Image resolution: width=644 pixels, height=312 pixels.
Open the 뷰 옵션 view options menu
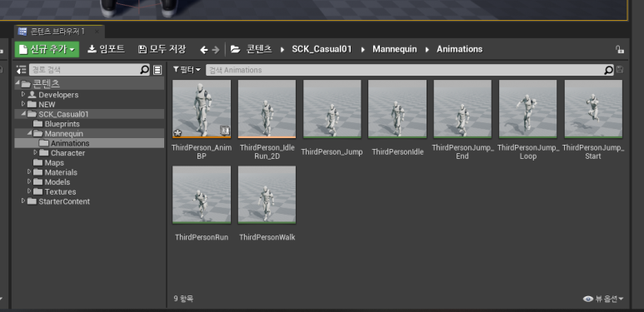603,299
